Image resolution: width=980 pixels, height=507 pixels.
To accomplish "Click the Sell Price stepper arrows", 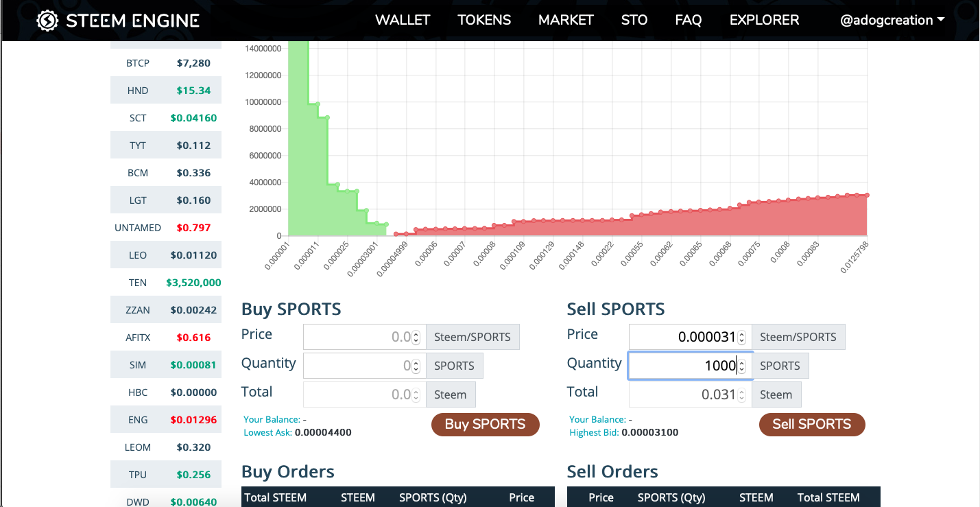I will click(x=741, y=337).
